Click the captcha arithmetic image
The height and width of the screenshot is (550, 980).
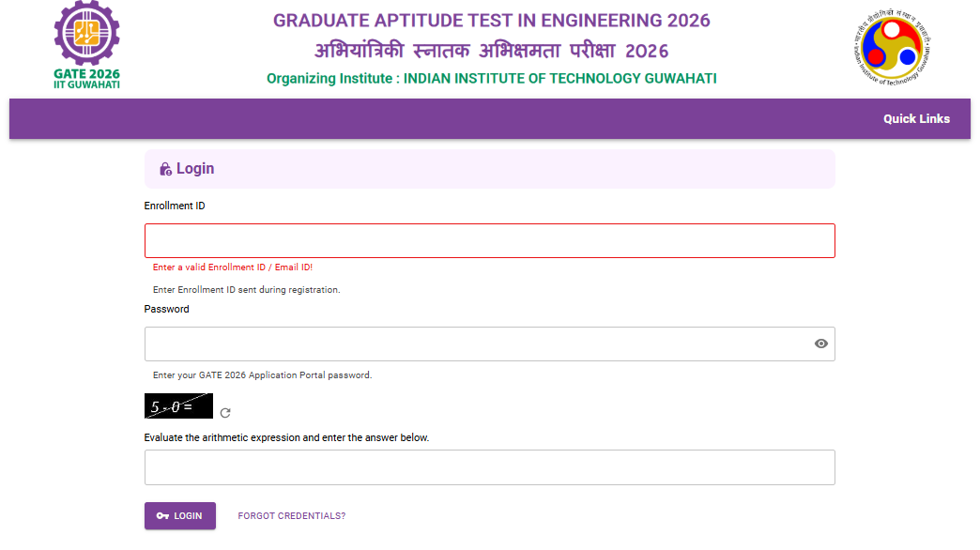click(178, 406)
